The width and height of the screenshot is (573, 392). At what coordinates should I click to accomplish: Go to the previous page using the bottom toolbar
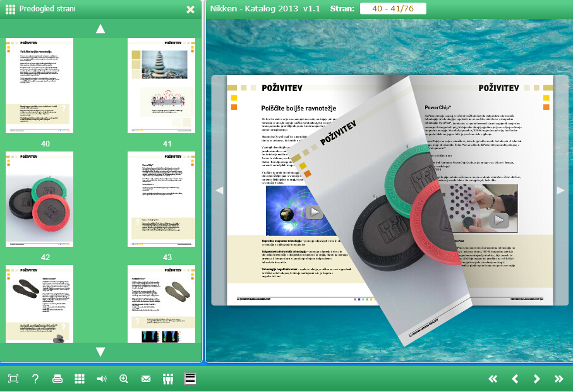[515, 379]
